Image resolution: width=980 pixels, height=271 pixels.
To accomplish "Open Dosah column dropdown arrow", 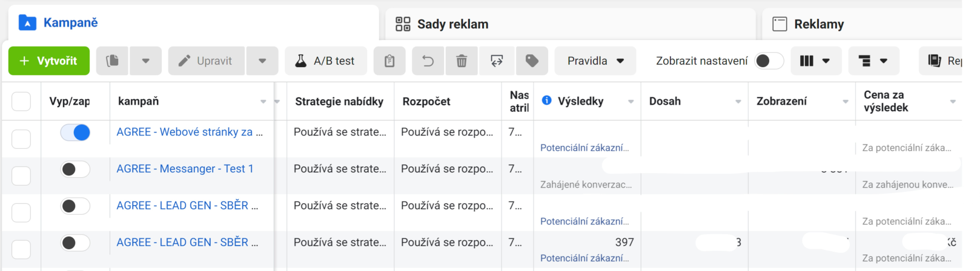I will click(738, 102).
